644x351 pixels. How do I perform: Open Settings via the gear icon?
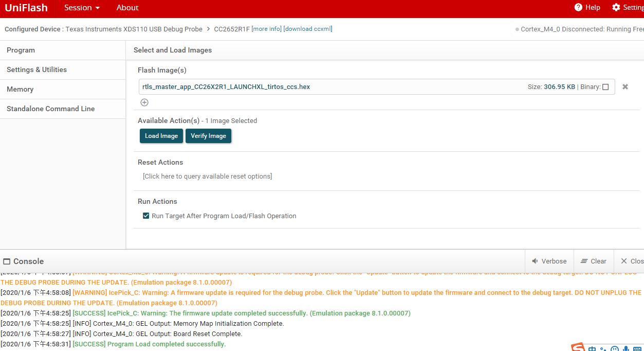pos(628,8)
